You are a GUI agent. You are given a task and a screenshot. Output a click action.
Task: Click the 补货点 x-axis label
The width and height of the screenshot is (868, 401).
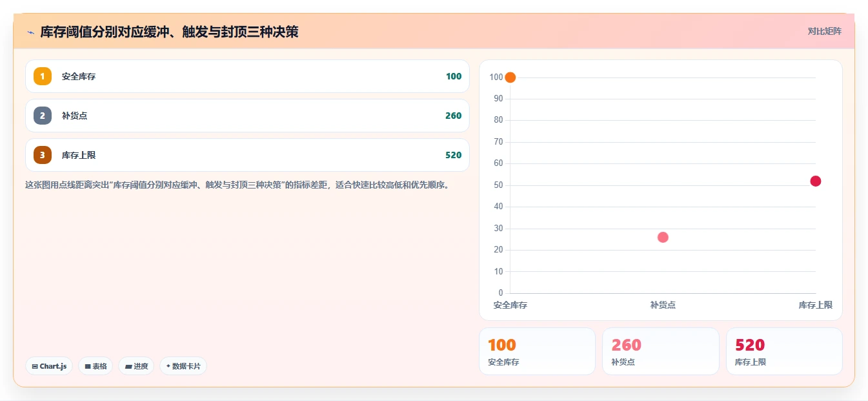(663, 305)
